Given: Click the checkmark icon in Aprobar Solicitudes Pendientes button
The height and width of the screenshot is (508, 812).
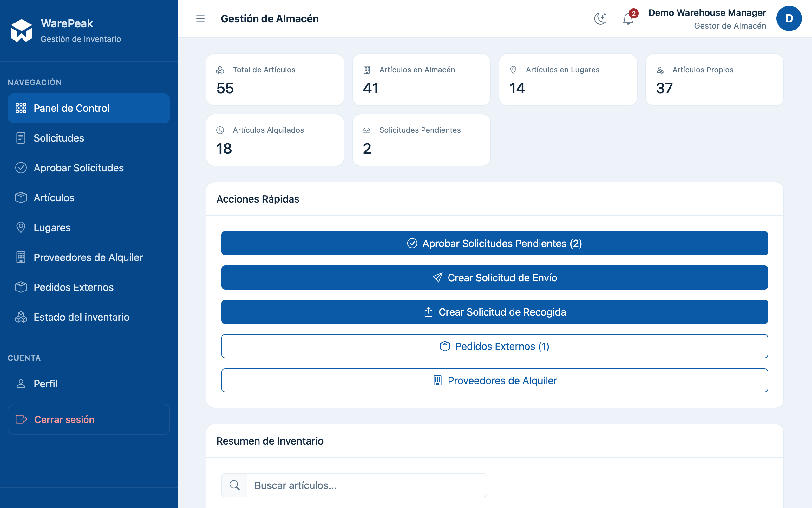Looking at the screenshot, I should coord(412,243).
